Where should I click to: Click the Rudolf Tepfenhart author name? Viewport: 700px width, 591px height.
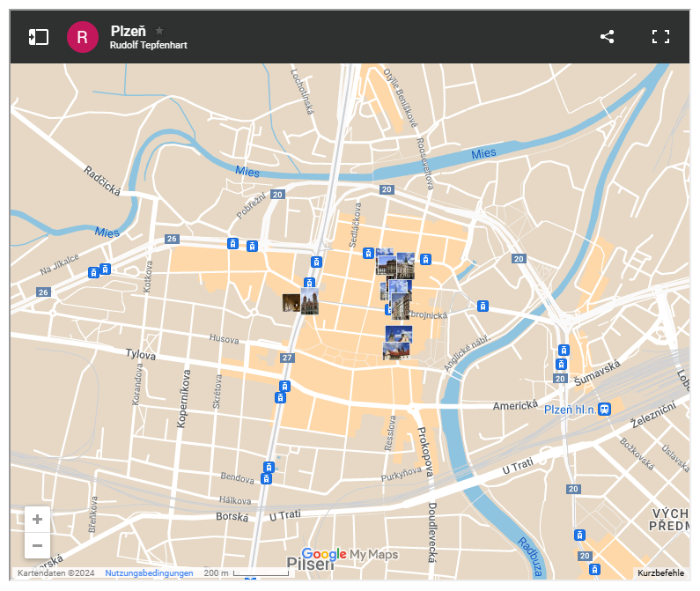coord(148,46)
